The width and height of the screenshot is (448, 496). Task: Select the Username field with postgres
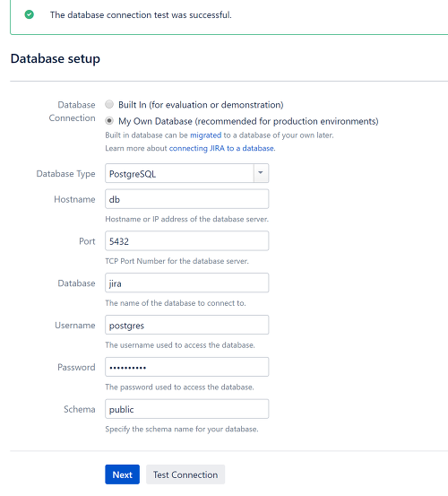[x=186, y=325]
